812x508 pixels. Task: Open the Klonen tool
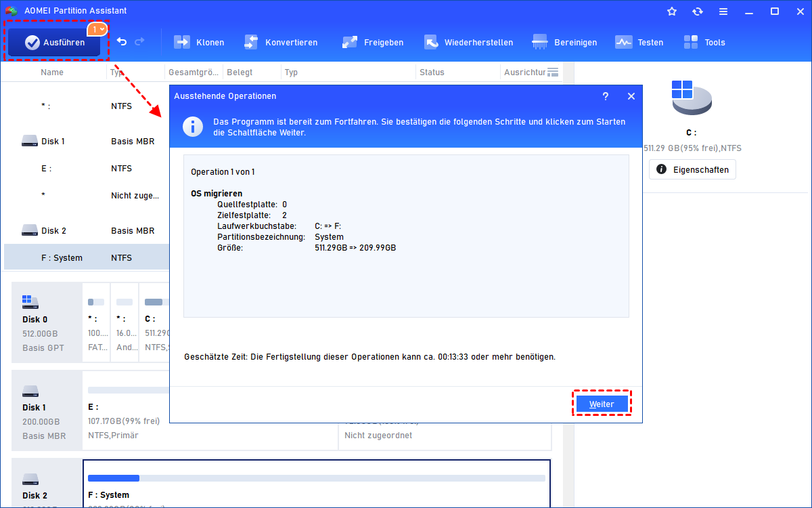[199, 42]
